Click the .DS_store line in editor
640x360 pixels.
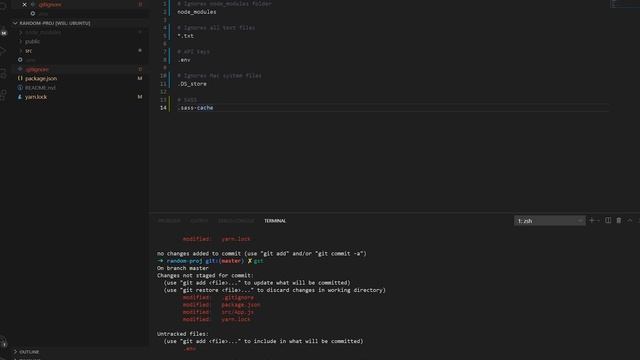point(192,84)
